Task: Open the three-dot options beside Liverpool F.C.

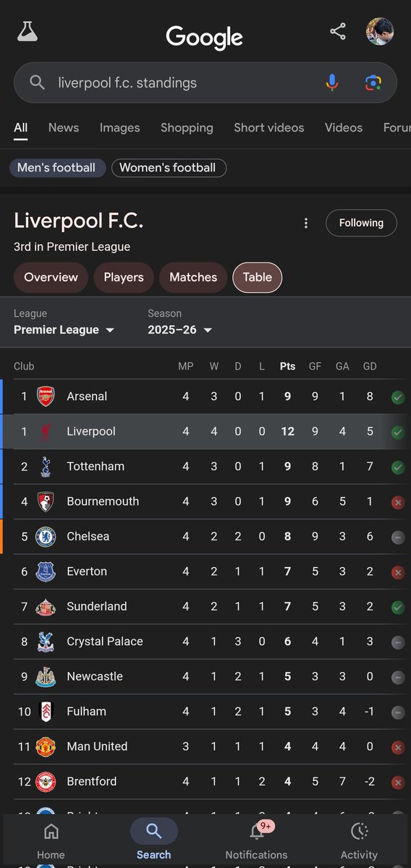Action: point(306,223)
